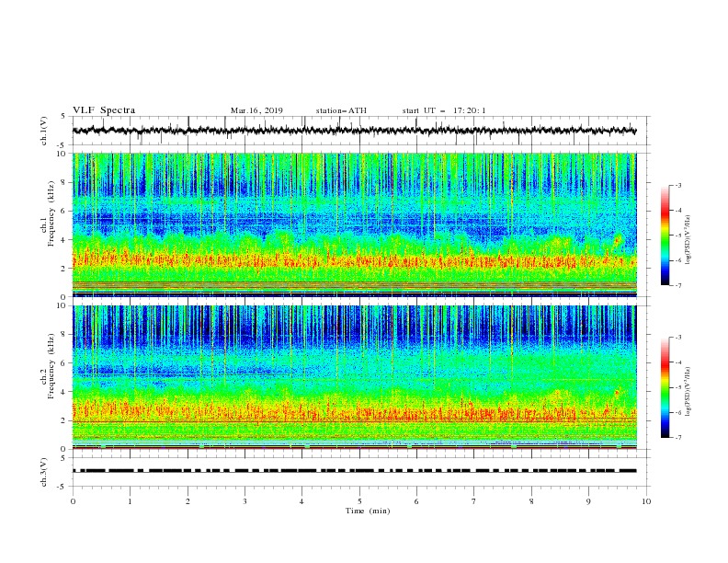Click the ch.2 spectrogram colorbar

(665, 387)
